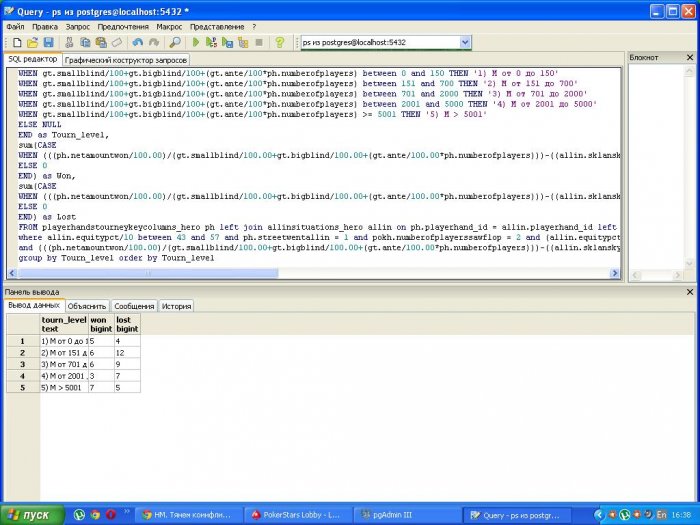The image size is (700, 525).
Task: Click the Open file folder icon
Action: click(32, 43)
